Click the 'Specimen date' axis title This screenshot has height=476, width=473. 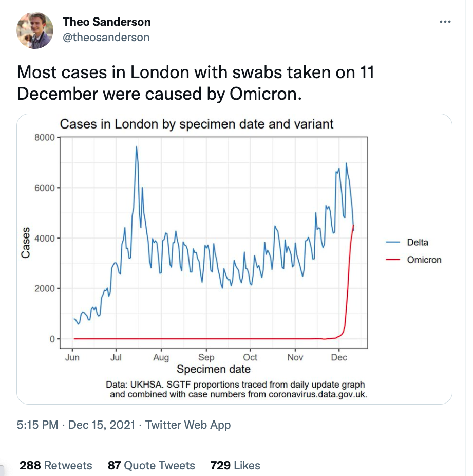tap(214, 370)
